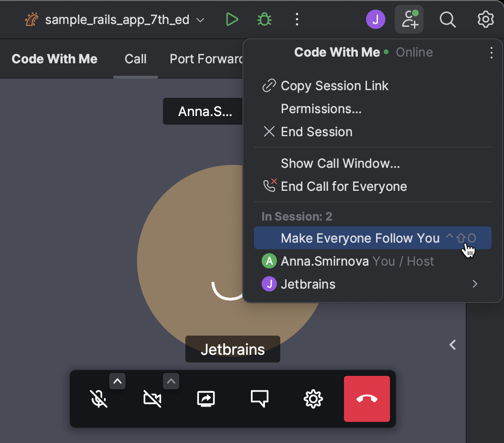The image size is (504, 443).
Task: Open the popup's vertical dots options menu
Action: pyautogui.click(x=491, y=52)
